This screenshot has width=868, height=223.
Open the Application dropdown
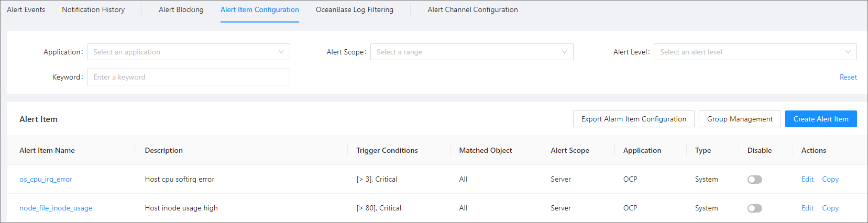(188, 52)
